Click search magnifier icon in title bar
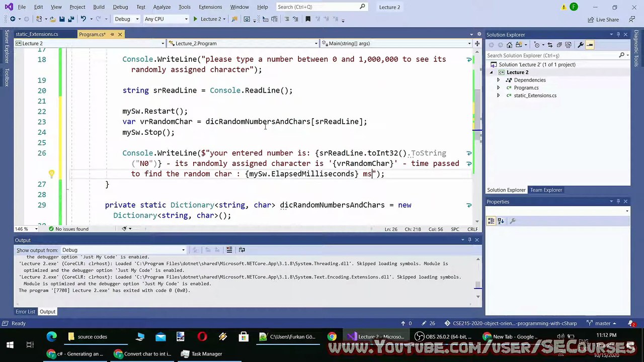 362,7
